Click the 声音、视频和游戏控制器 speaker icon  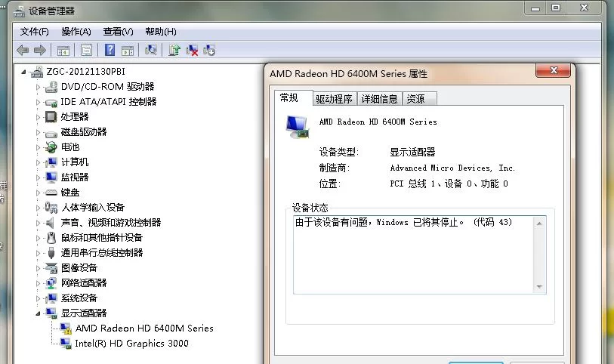(50, 223)
